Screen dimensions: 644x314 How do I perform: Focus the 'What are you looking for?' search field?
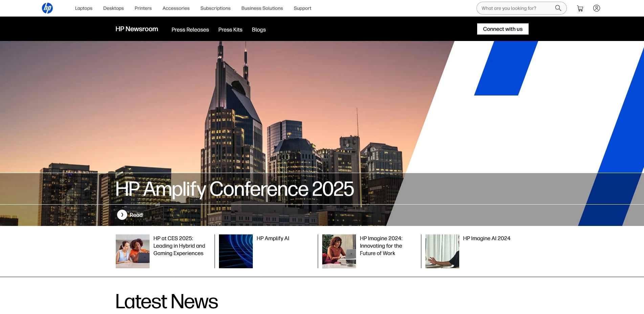pos(514,8)
